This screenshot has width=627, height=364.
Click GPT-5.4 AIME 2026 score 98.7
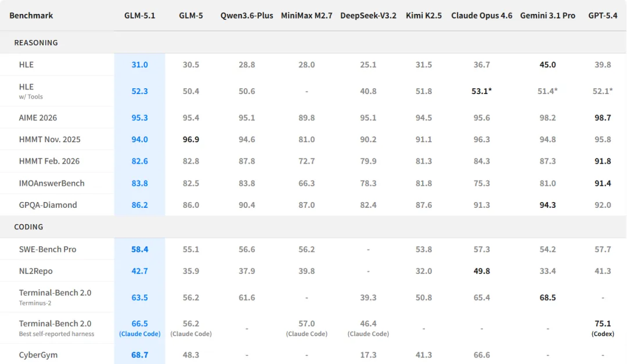click(603, 118)
